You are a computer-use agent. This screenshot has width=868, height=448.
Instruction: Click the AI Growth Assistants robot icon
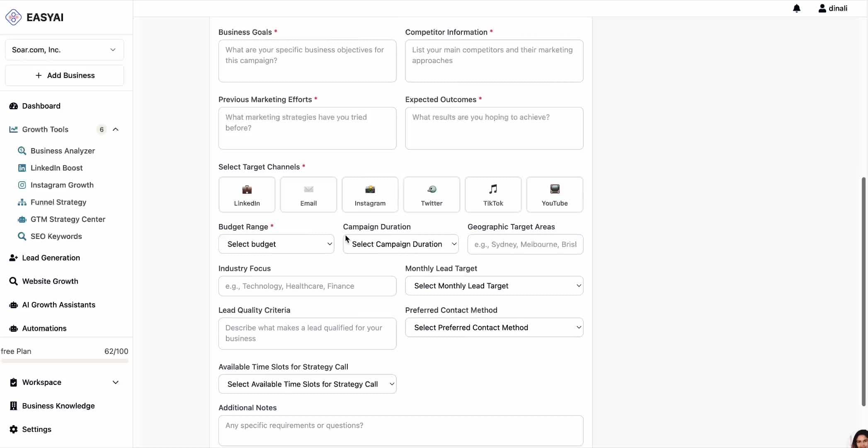(13, 305)
